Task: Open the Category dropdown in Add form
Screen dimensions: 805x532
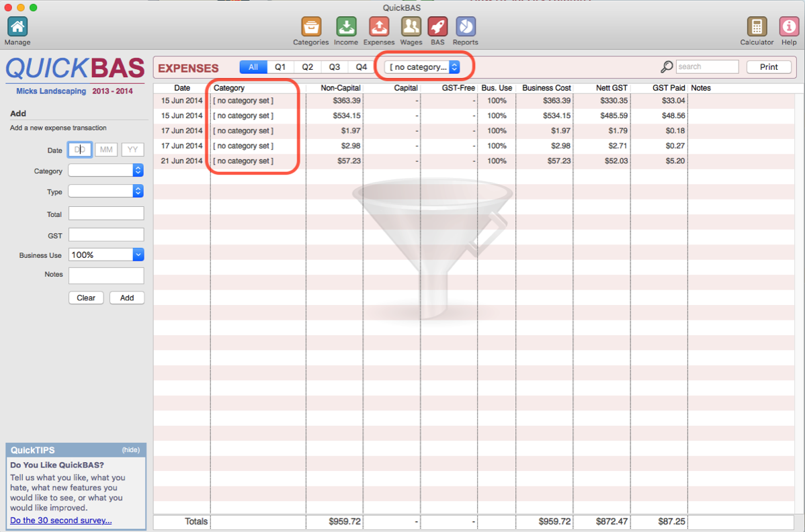Action: click(106, 171)
